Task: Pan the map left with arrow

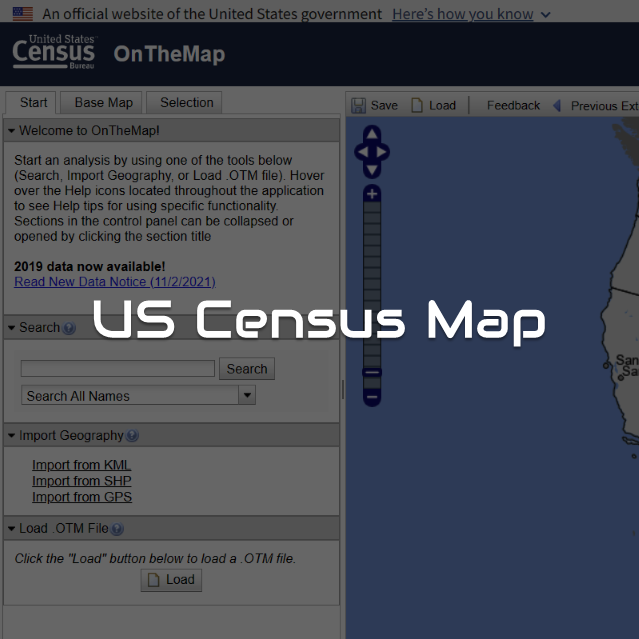Action: pyautogui.click(x=362, y=152)
